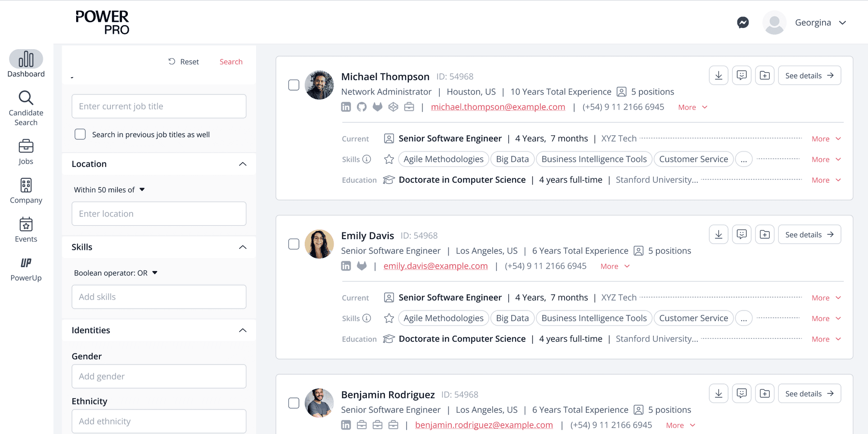The width and height of the screenshot is (868, 434).
Task: Email benjamin.rodriguez@example.com link
Action: (484, 425)
